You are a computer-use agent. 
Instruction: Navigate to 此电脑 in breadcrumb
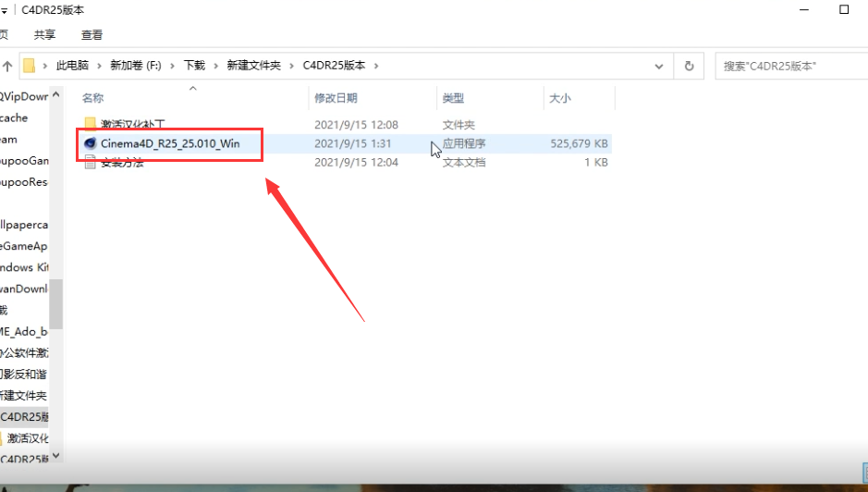coord(72,66)
